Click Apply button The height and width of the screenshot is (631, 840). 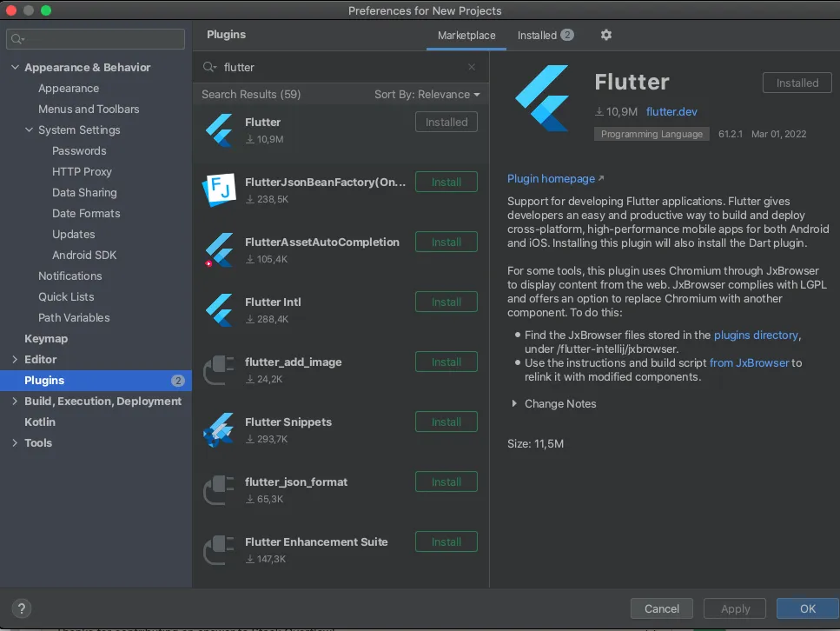735,608
